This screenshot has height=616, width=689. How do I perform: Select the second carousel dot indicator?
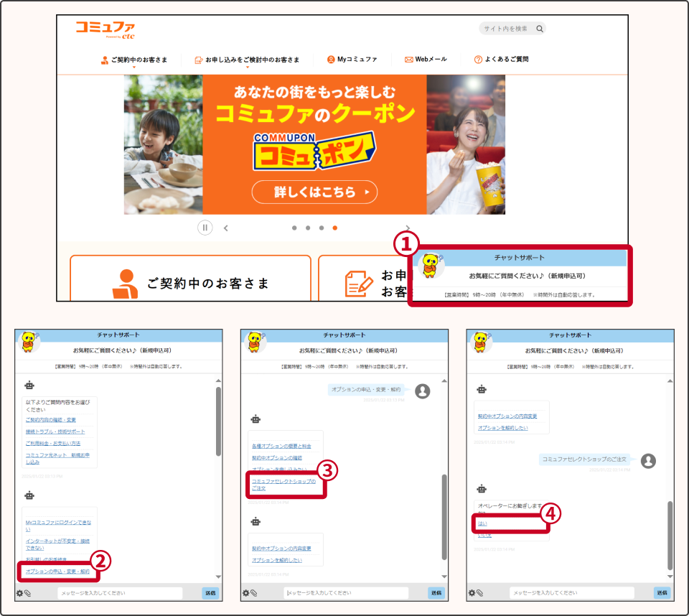tap(308, 228)
